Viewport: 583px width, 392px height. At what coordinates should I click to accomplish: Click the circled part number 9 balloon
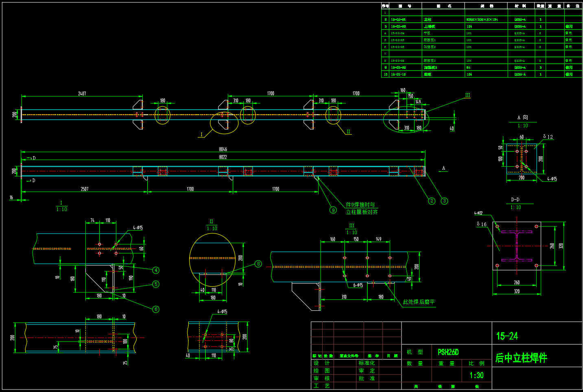pyautogui.click(x=333, y=210)
